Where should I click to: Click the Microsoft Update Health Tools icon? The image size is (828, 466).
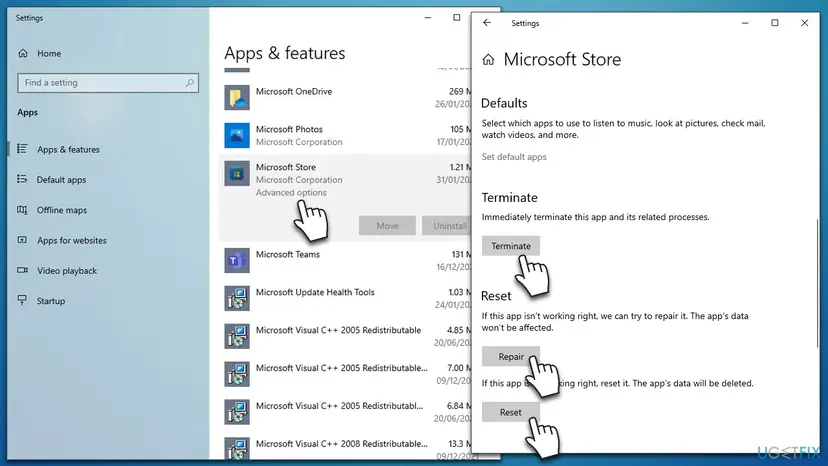point(237,299)
